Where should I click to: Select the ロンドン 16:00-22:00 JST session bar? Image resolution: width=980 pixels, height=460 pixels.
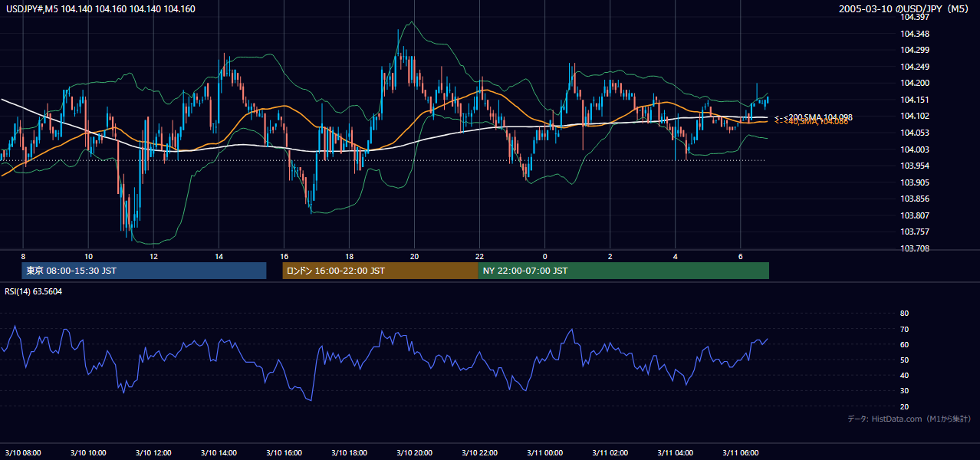pos(380,271)
